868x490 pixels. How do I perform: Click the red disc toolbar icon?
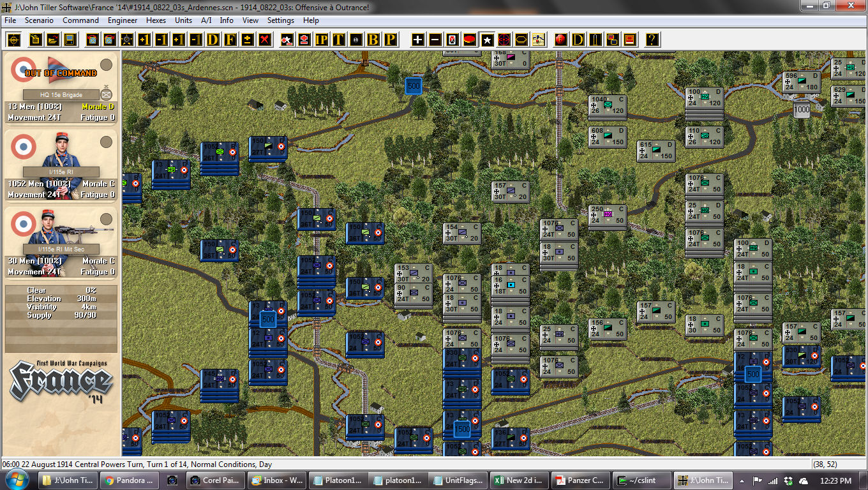point(470,40)
